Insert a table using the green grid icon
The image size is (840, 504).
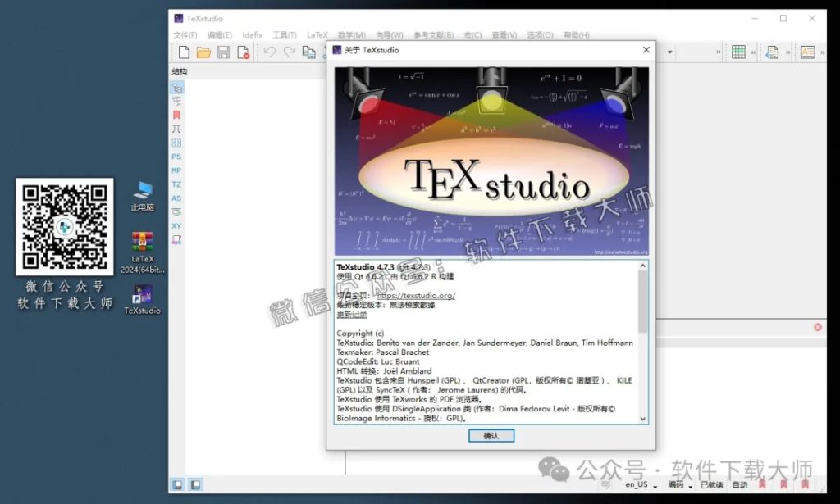pos(739,51)
